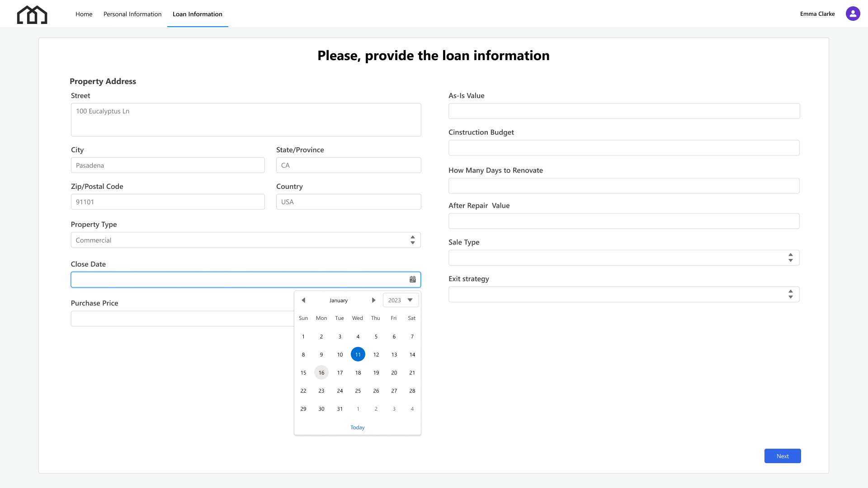Image resolution: width=868 pixels, height=488 pixels.
Task: Click Emma Clarke user name
Action: 817,14
